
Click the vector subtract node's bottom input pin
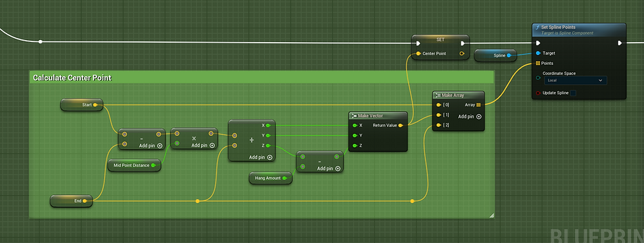tap(124, 144)
